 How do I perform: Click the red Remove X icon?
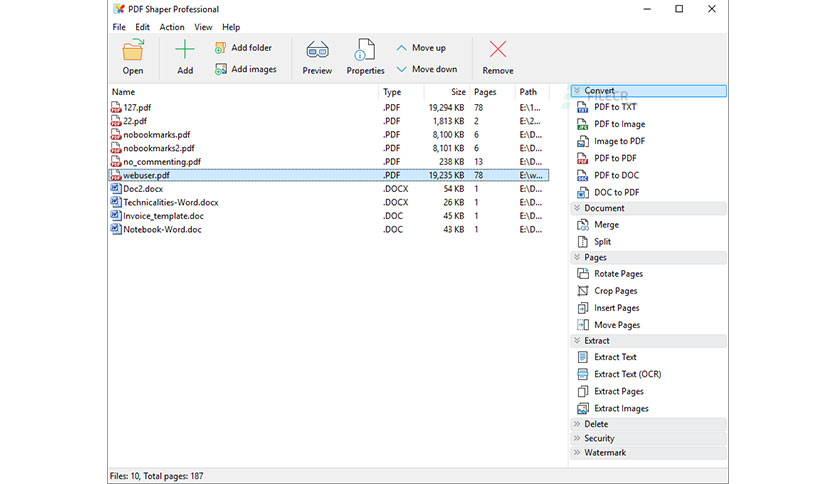[x=498, y=50]
